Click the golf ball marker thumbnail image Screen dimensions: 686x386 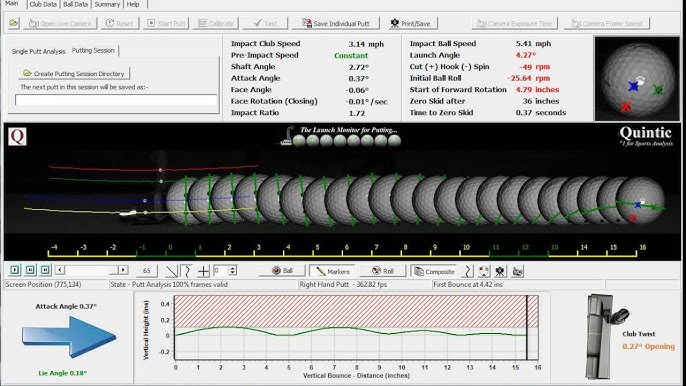pos(637,78)
